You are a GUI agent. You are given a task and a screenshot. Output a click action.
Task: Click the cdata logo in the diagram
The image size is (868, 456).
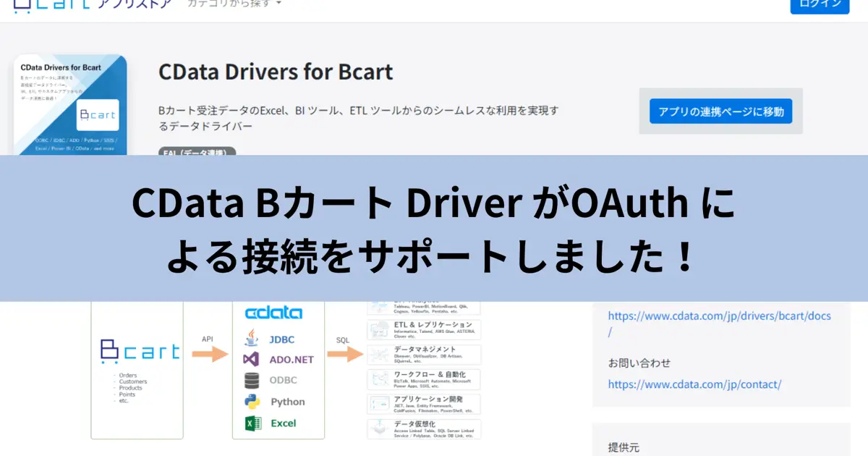pyautogui.click(x=274, y=313)
